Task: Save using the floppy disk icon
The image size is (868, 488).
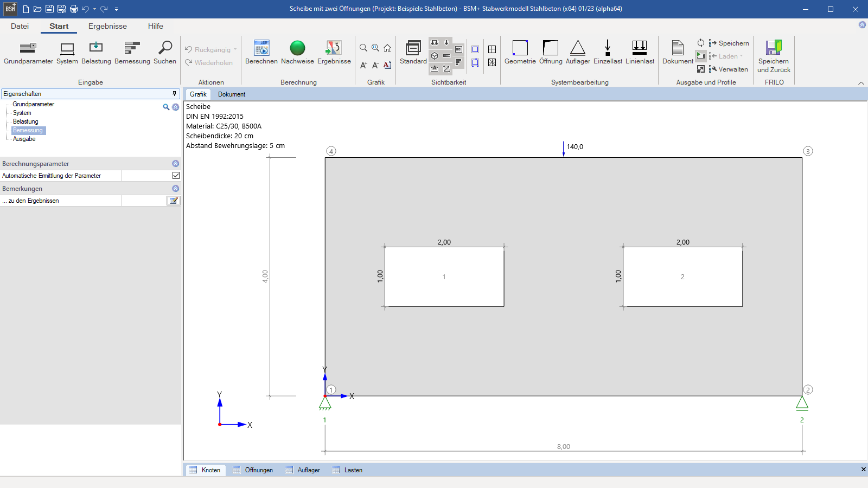Action: coord(49,9)
